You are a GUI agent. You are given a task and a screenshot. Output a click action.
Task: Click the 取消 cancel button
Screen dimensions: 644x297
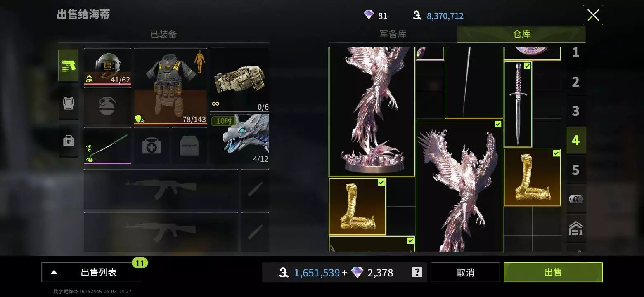coord(465,272)
